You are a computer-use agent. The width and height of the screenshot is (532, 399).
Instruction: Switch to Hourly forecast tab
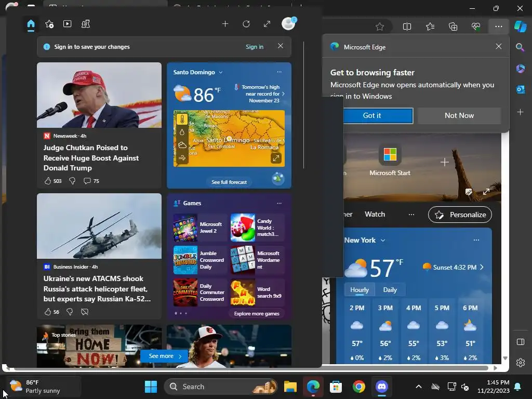pos(360,290)
